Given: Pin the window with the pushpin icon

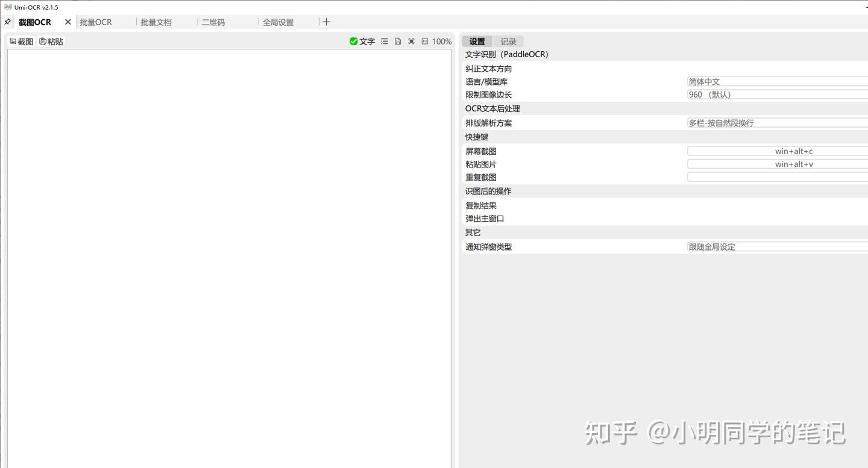Looking at the screenshot, I should coord(7,22).
